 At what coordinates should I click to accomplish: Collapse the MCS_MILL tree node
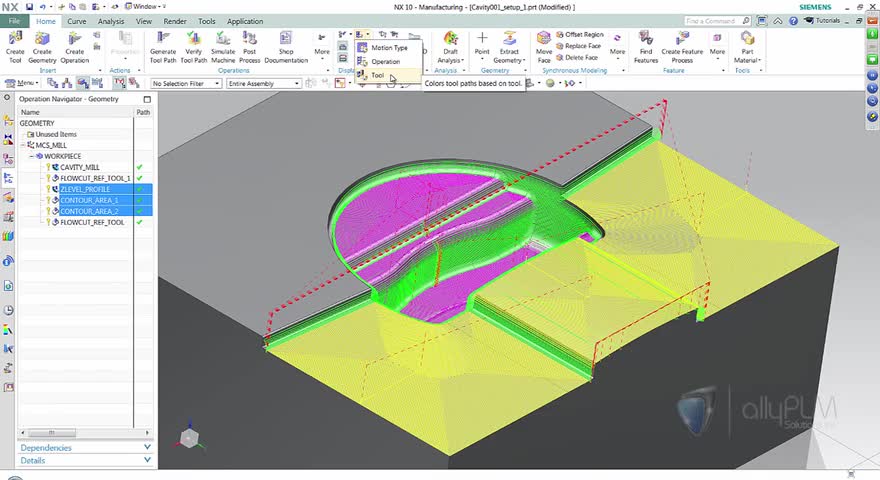tap(23, 145)
